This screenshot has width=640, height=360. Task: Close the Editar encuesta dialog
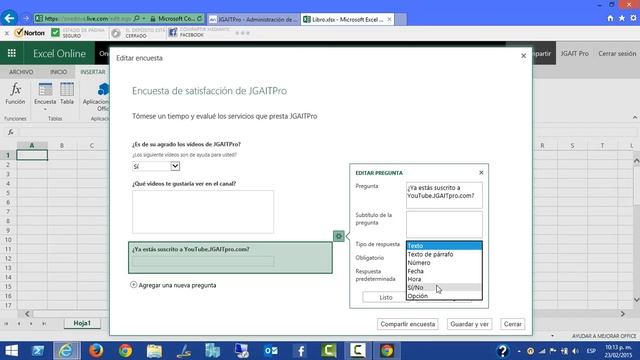click(x=523, y=56)
